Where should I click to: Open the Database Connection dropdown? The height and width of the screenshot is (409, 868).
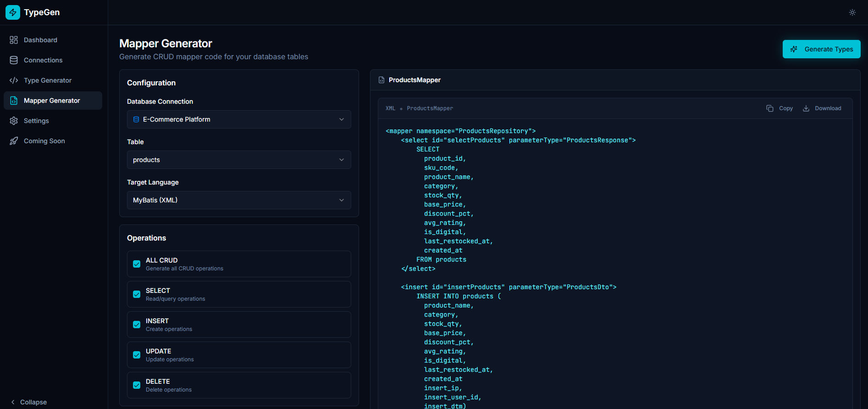(239, 119)
